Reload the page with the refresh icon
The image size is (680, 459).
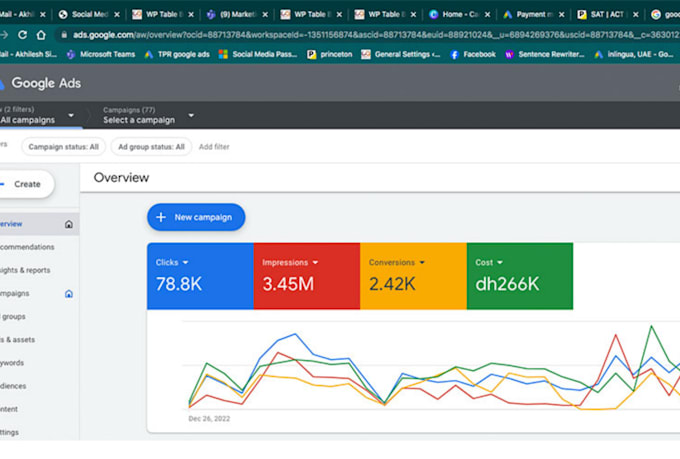point(23,35)
